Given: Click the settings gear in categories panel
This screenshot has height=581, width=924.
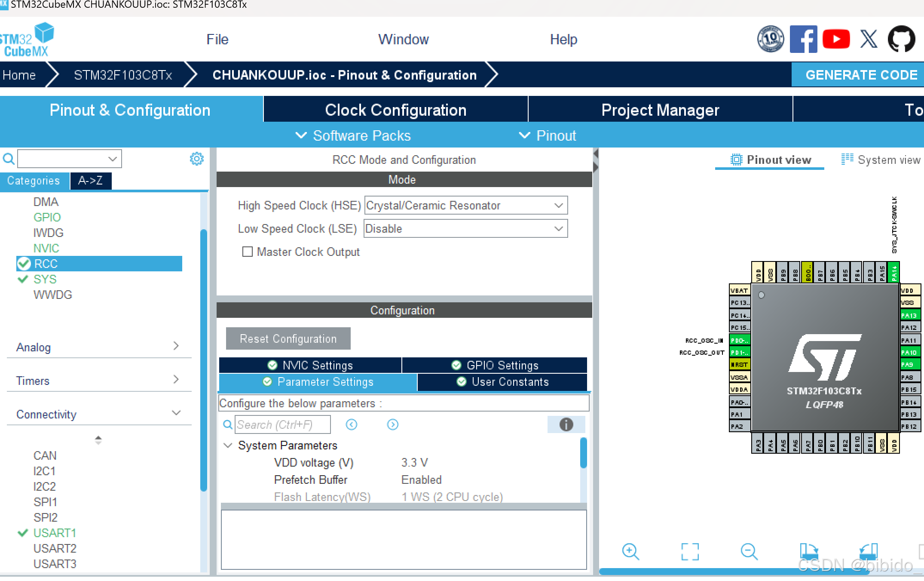Looking at the screenshot, I should 196,159.
